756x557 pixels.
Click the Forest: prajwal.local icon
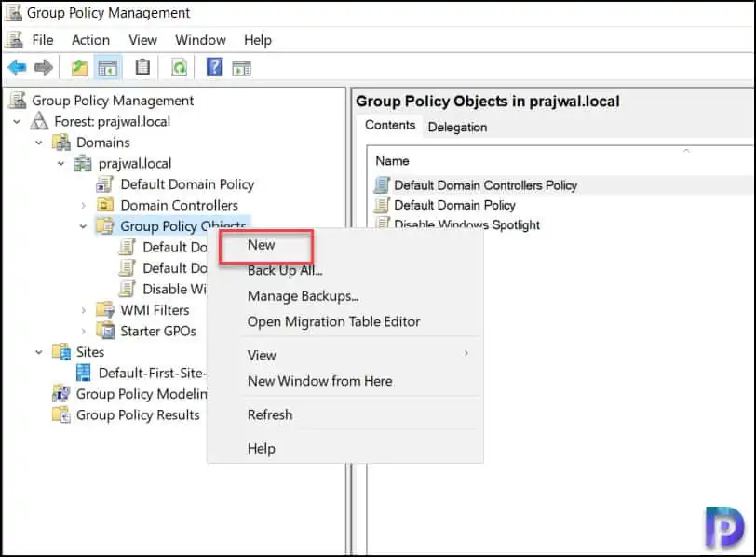39,121
